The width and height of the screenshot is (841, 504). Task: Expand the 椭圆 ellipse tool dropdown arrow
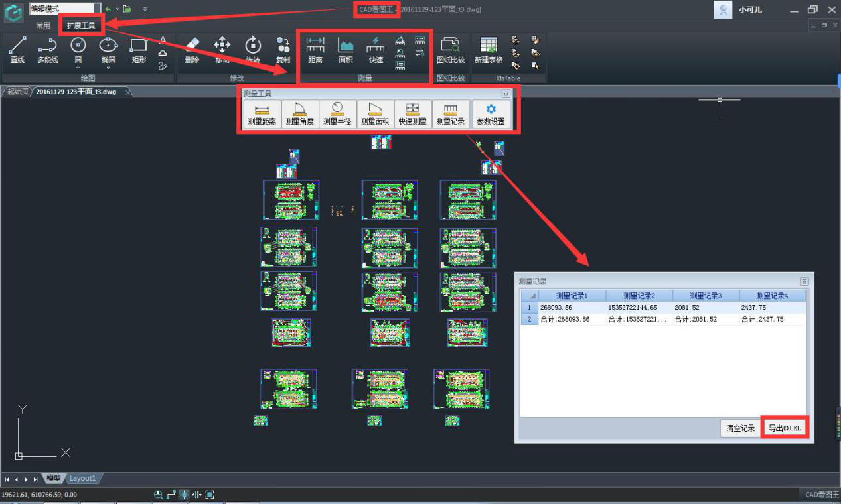[108, 68]
